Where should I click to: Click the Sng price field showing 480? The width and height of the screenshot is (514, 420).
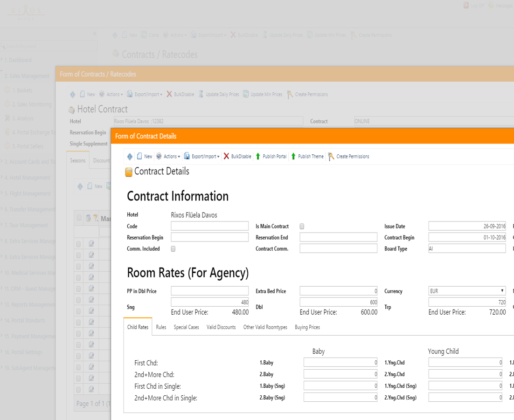tap(209, 302)
